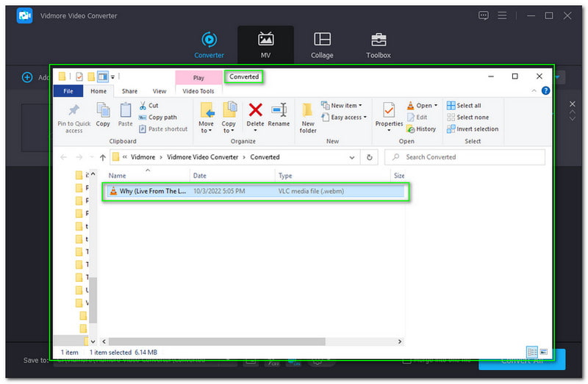Click Invert selection
588x384 pixels.
coord(473,129)
